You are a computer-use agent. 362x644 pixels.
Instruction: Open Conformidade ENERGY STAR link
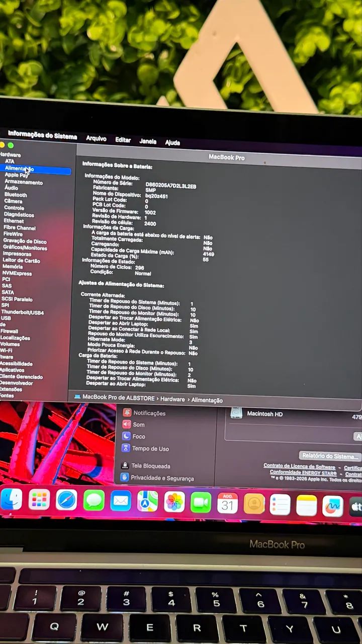coord(303,472)
